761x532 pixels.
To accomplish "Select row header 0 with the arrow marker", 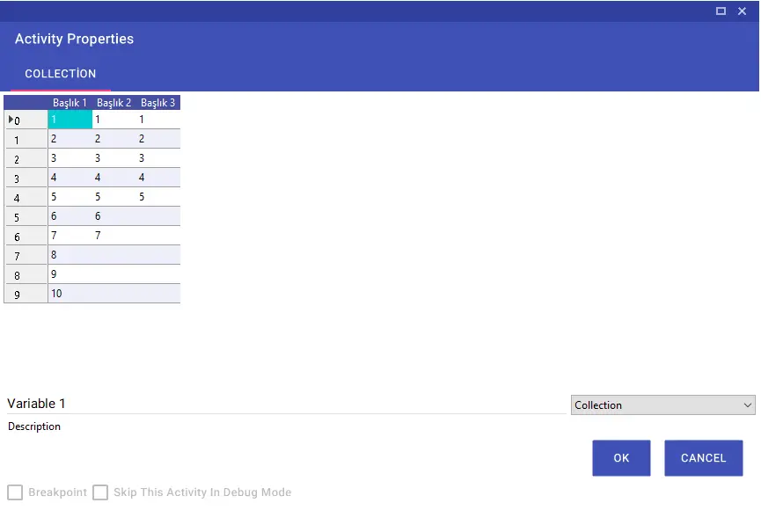I will tap(26, 120).
